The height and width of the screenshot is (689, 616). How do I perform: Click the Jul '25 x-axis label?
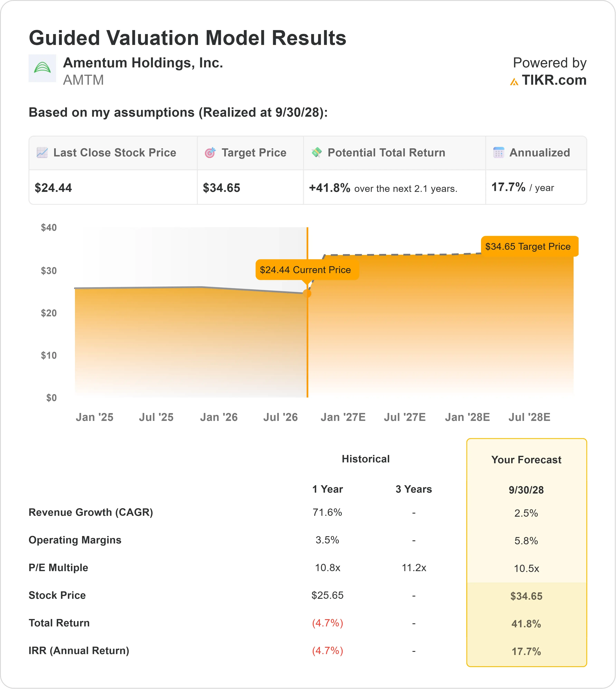tap(156, 417)
